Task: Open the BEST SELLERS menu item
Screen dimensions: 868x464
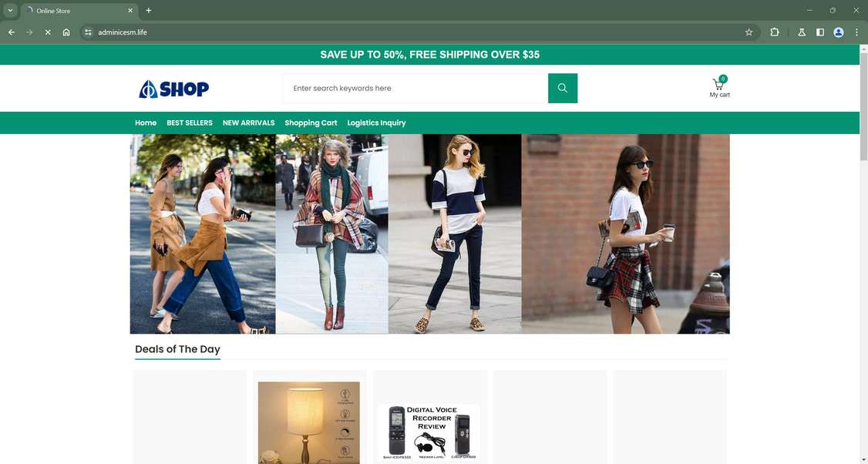Action: pyautogui.click(x=190, y=123)
